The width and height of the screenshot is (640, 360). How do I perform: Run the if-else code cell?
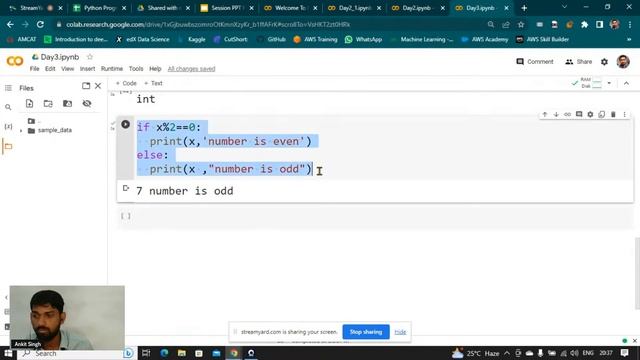[125, 124]
